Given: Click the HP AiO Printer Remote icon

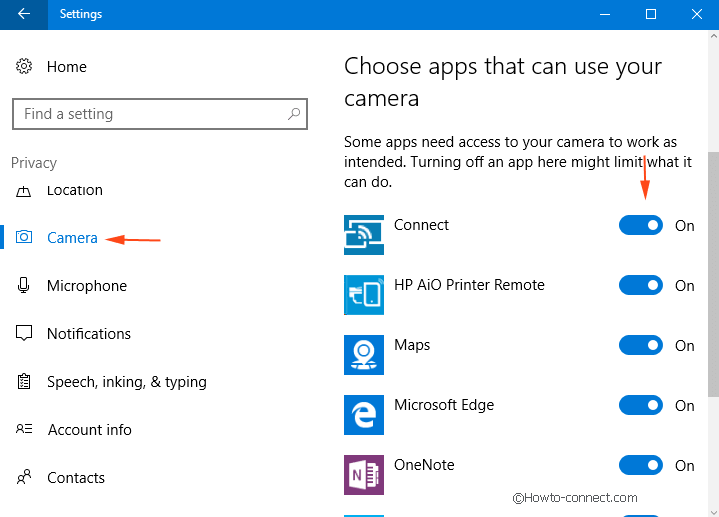Looking at the screenshot, I should [x=364, y=295].
